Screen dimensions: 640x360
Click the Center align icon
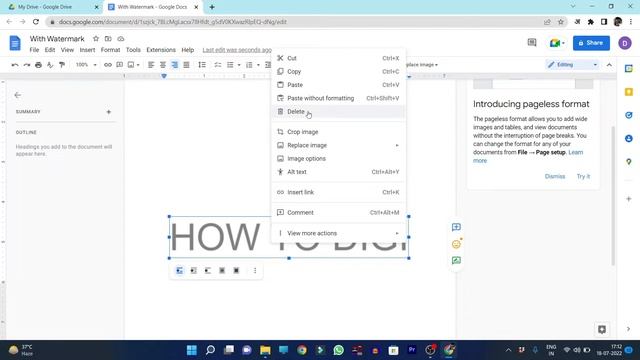point(163,65)
